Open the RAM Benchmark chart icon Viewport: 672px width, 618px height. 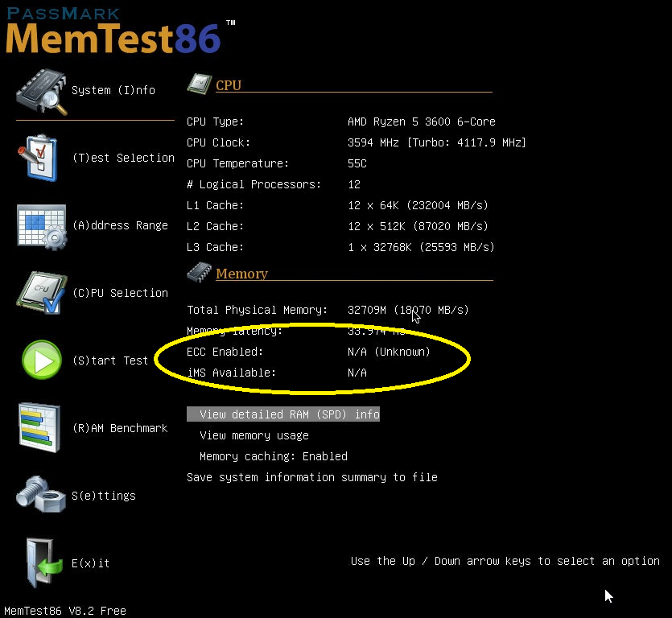coord(39,428)
